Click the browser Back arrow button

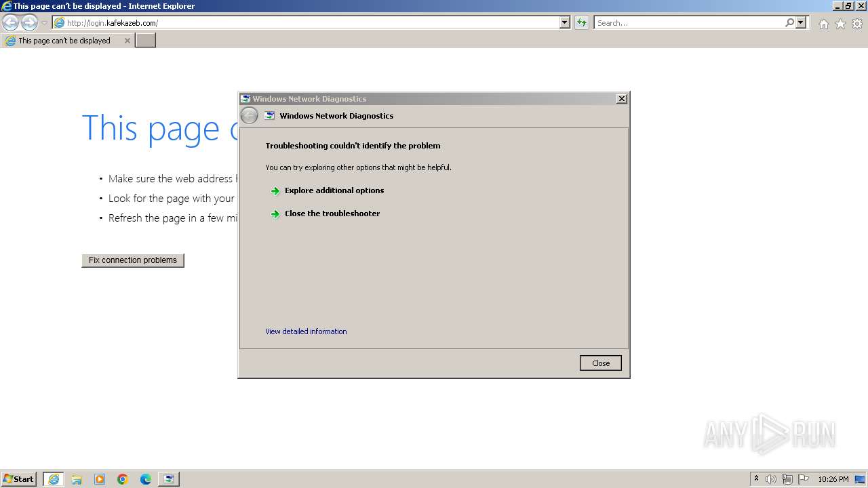(x=10, y=23)
